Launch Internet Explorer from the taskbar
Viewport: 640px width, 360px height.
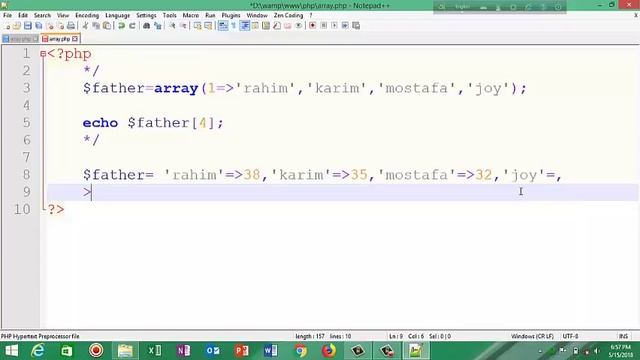pyautogui.click(x=38, y=351)
